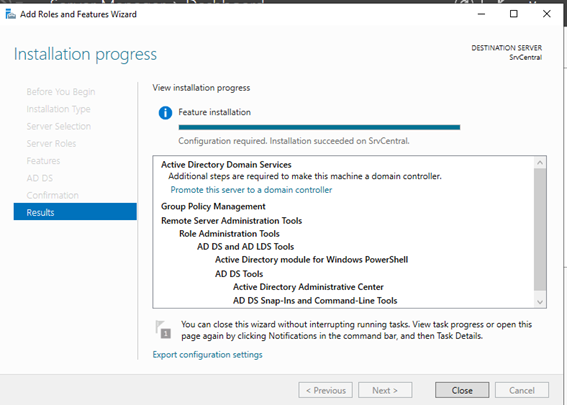Click the Next button
The width and height of the screenshot is (567, 405).
click(x=385, y=390)
